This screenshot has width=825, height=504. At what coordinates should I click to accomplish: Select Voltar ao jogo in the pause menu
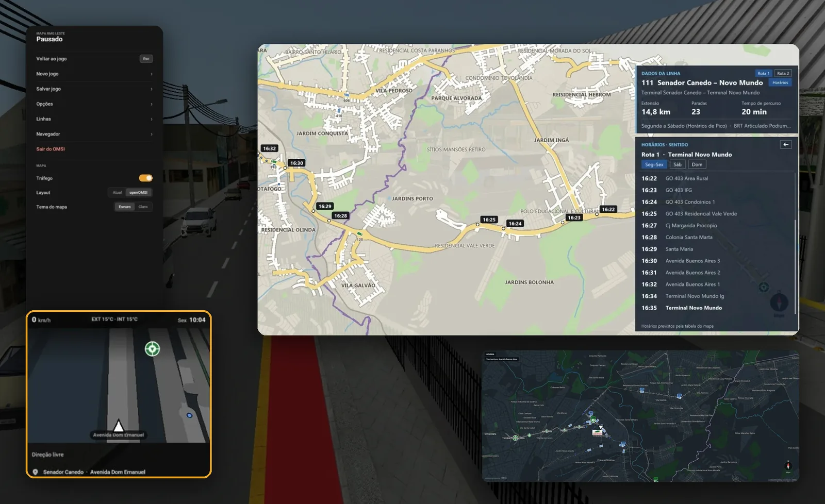[x=94, y=59]
